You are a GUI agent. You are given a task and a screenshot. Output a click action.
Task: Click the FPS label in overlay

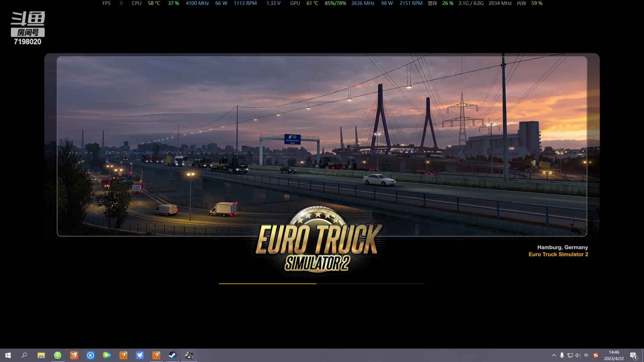[x=106, y=3]
